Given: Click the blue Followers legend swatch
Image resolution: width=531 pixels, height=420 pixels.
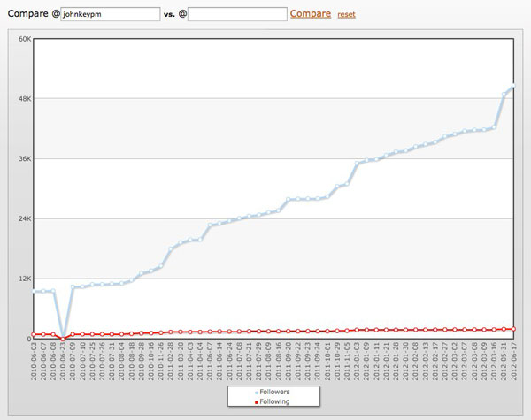Looking at the screenshot, I should click(257, 393).
